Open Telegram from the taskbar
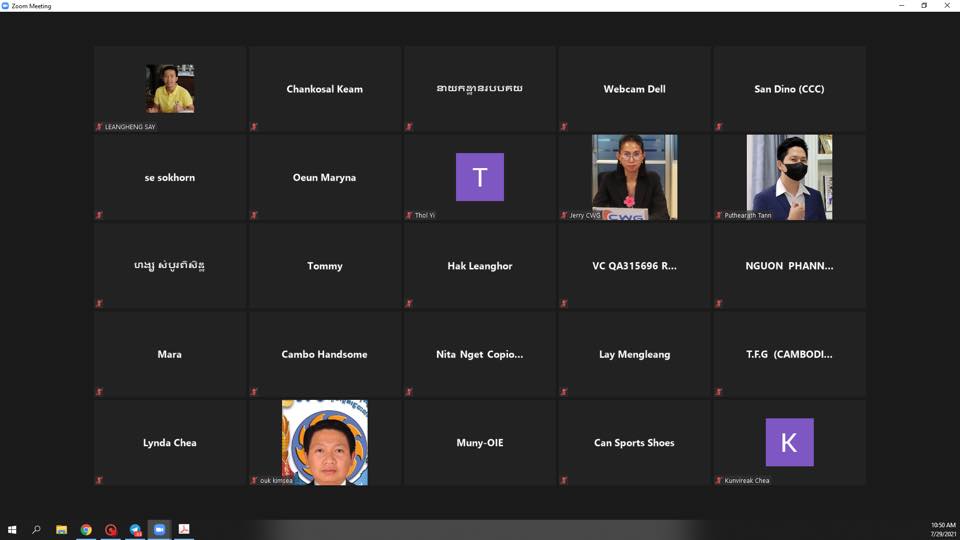Image resolution: width=960 pixels, height=540 pixels. click(135, 529)
